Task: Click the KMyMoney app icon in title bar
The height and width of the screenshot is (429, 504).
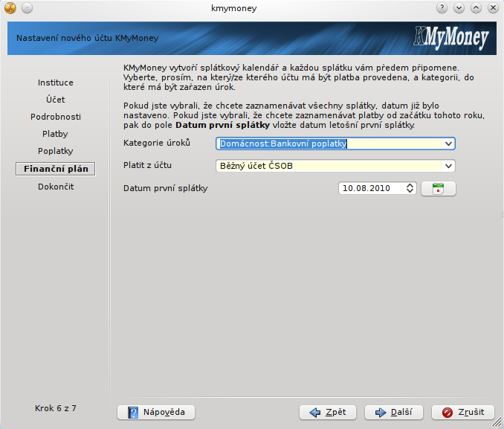Action: coord(10,7)
